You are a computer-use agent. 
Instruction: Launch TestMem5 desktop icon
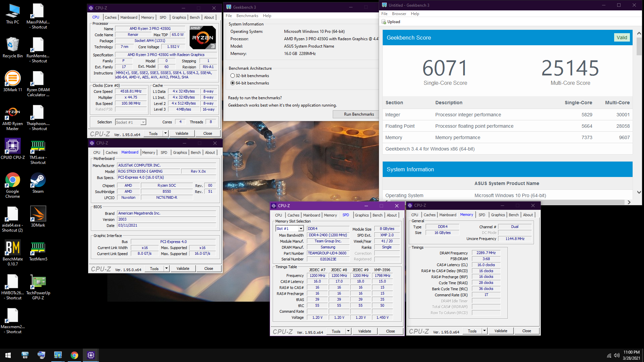[x=38, y=251]
